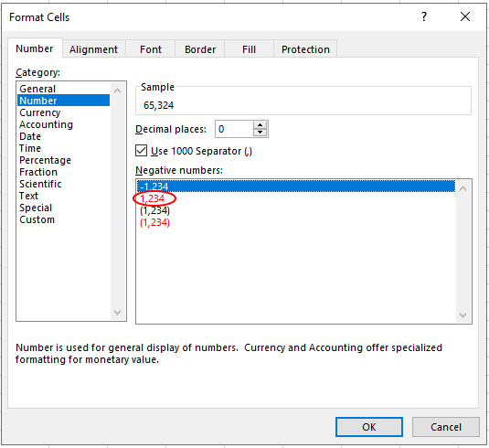Click the Decimal places input field
489x448 pixels.
click(x=234, y=129)
